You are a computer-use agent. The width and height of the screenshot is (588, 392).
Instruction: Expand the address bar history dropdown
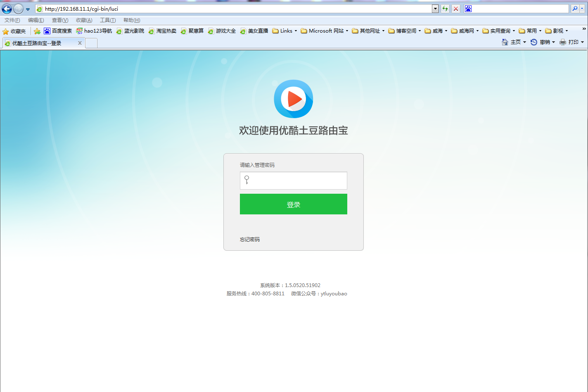click(435, 9)
